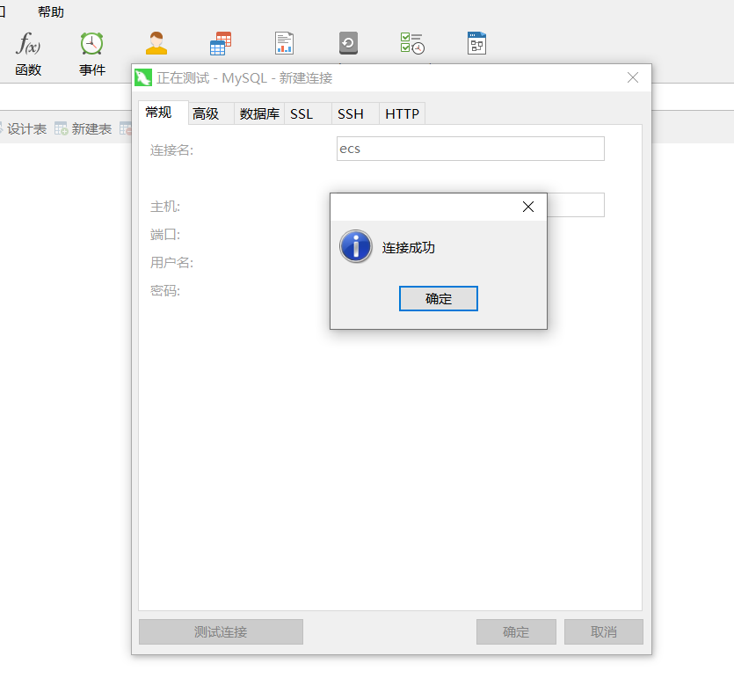Click the 用户名: label
734x700 pixels.
[171, 263]
